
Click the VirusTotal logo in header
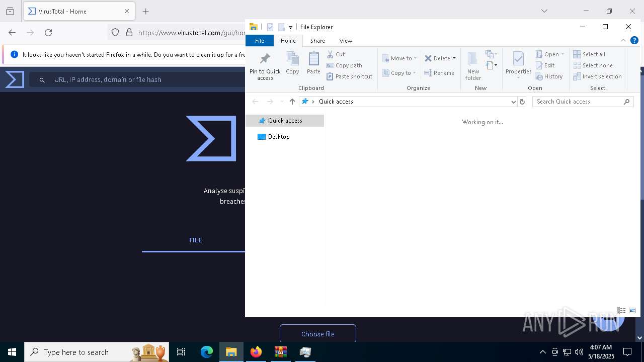pyautogui.click(x=15, y=79)
